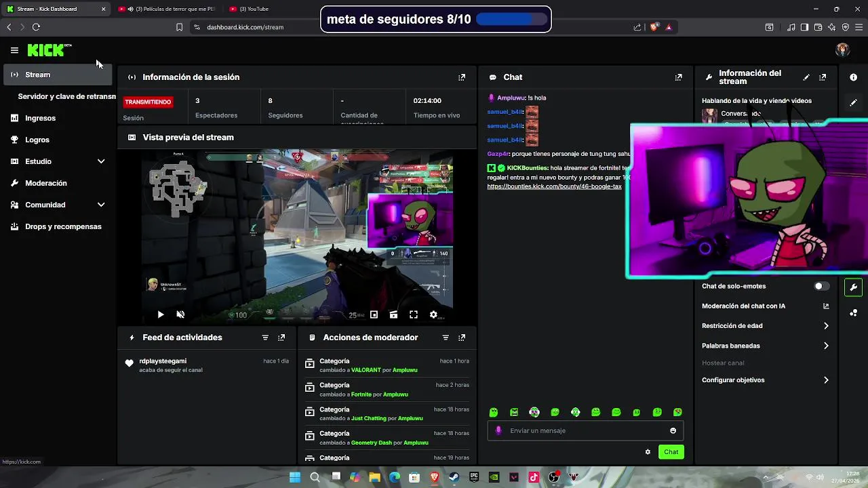The image size is (868, 488).
Task: Edit Información del stream with the pencil icon
Action: [806, 77]
